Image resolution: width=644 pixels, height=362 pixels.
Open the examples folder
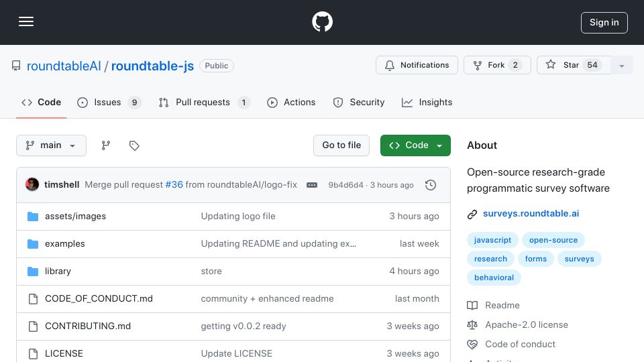click(x=65, y=244)
